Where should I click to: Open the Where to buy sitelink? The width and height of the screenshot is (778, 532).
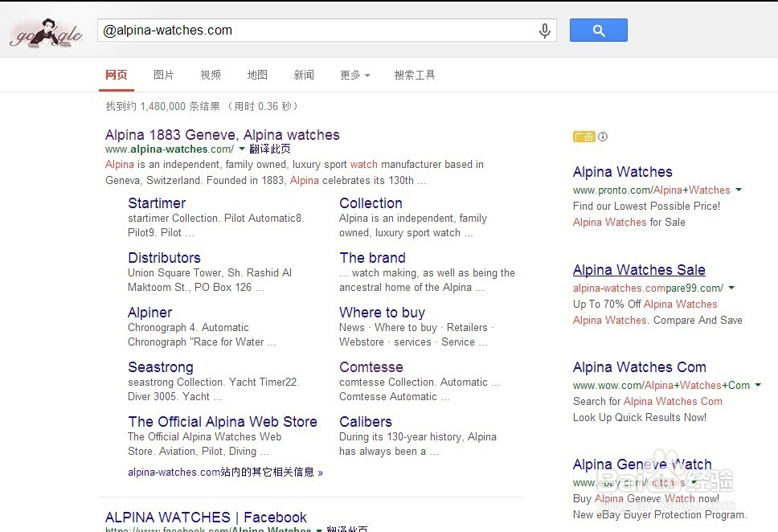382,312
